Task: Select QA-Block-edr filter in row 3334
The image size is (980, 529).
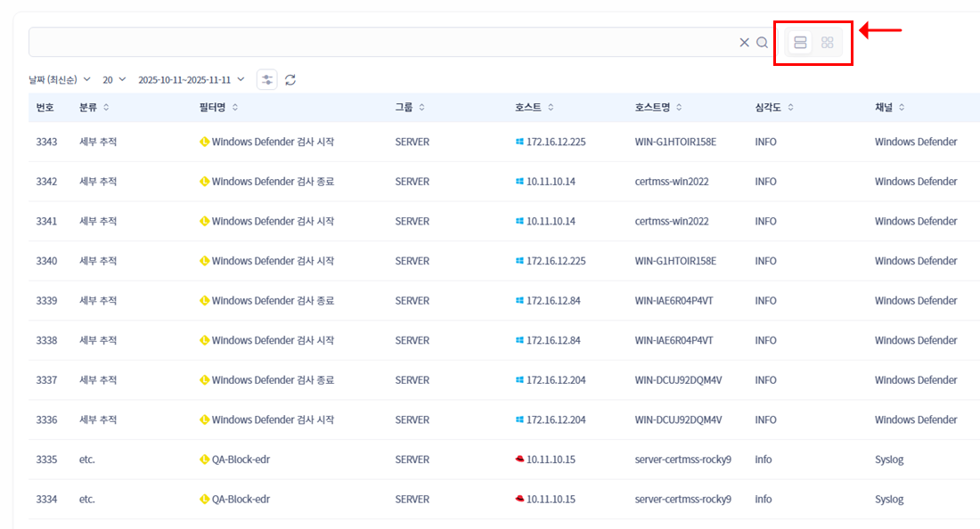Action: pos(240,500)
